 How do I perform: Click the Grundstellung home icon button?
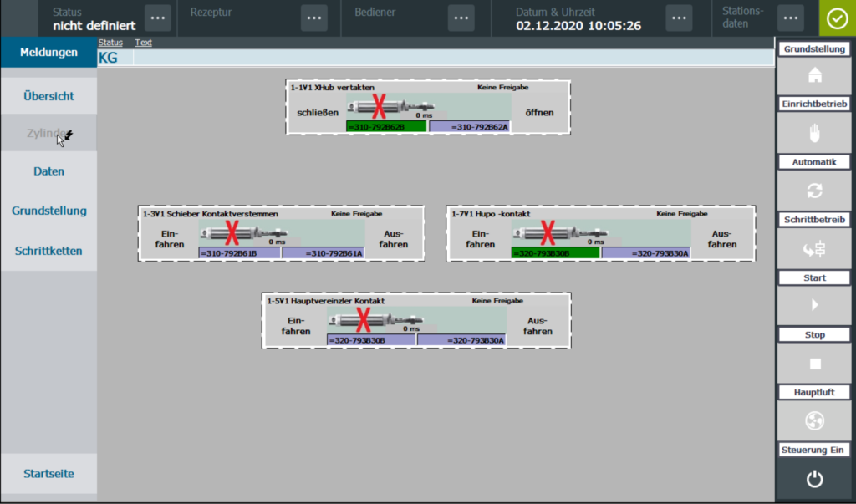pyautogui.click(x=814, y=75)
